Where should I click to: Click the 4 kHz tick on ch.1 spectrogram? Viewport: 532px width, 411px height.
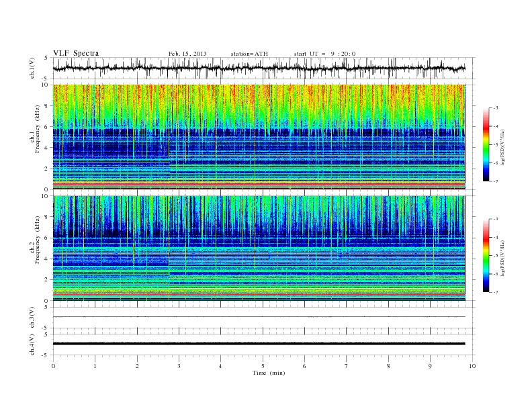46,148
